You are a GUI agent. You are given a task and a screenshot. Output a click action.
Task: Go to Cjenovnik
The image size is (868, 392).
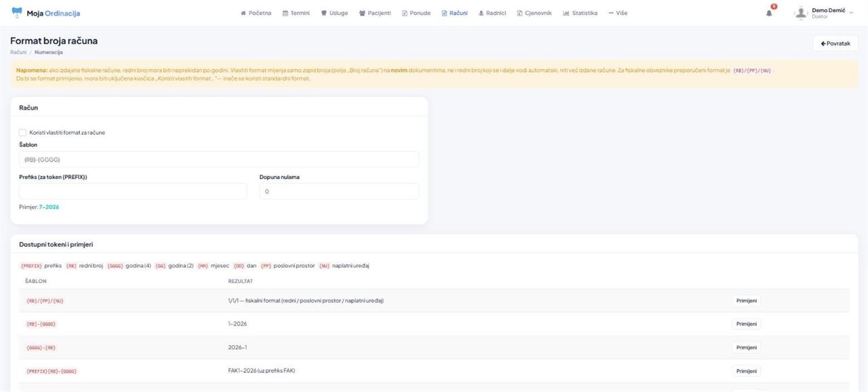(x=534, y=13)
